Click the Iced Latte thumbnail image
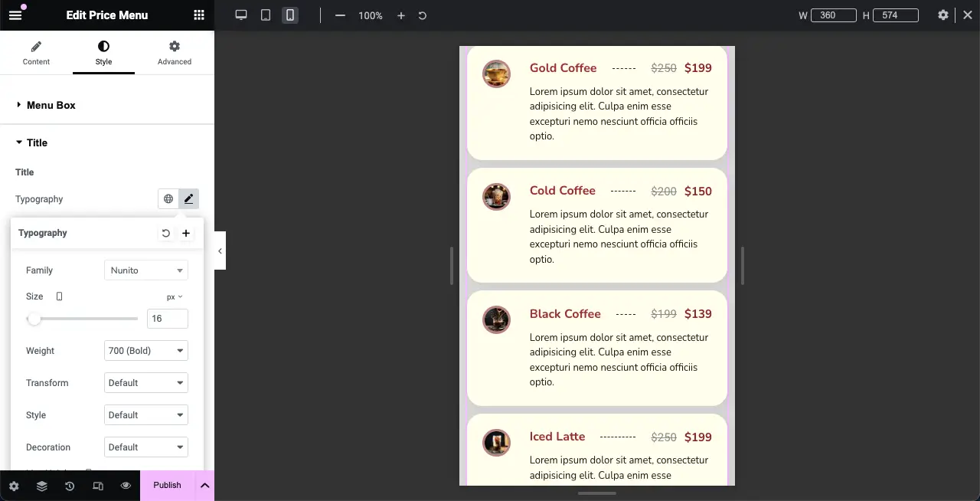Screen dimensions: 980x501 tap(496, 443)
